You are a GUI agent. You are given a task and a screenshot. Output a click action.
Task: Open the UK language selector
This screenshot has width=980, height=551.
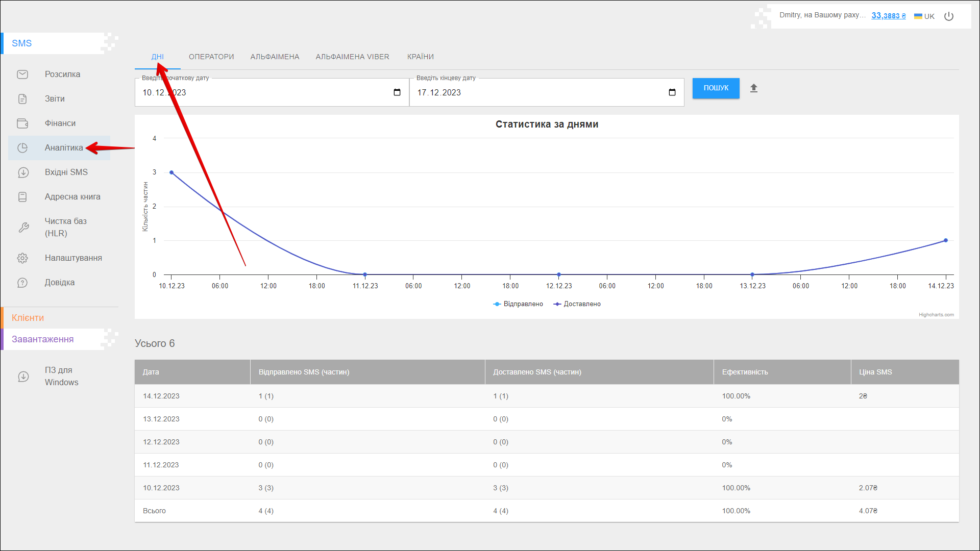pos(924,16)
